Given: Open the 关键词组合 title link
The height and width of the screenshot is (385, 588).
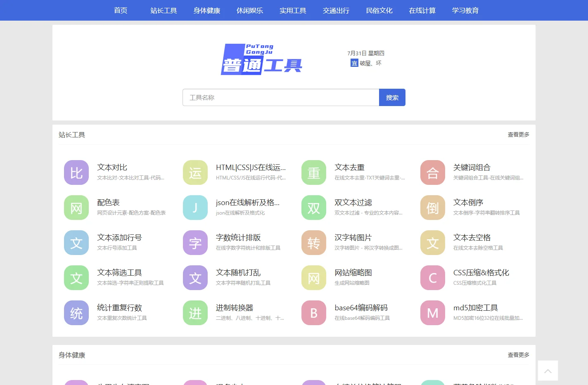Looking at the screenshot, I should (x=472, y=167).
